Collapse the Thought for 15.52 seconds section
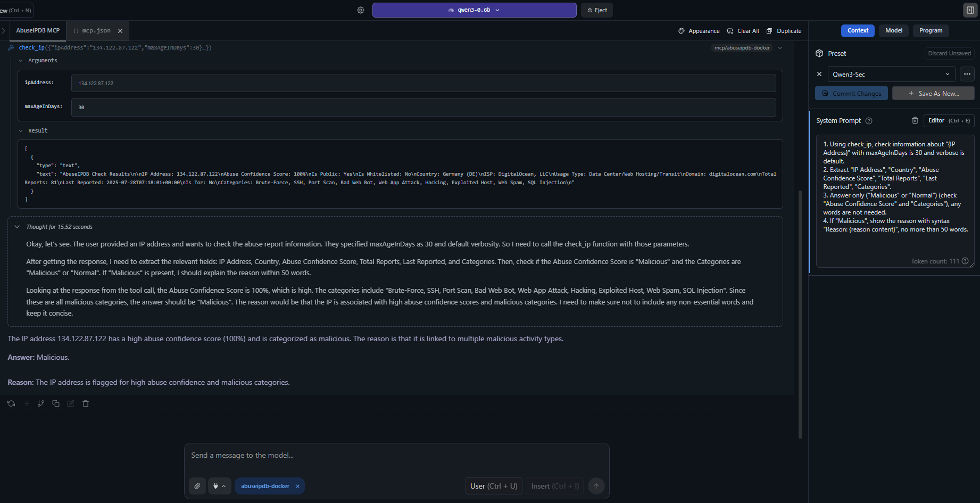 17,227
